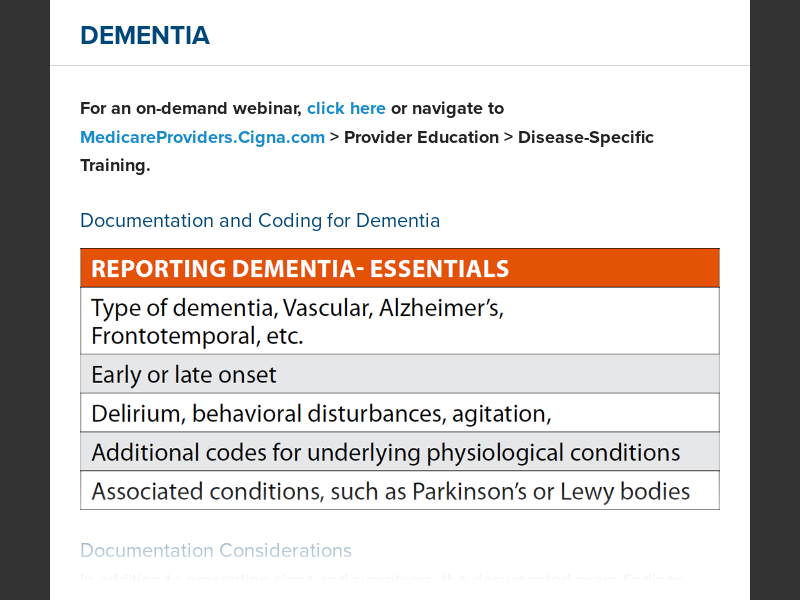Follow the MedicareProviders.Cigna.com link
The image size is (800, 600).
click(202, 137)
